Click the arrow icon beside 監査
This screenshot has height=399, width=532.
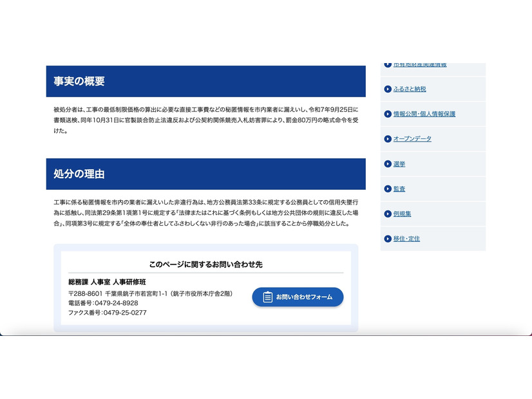coord(387,189)
